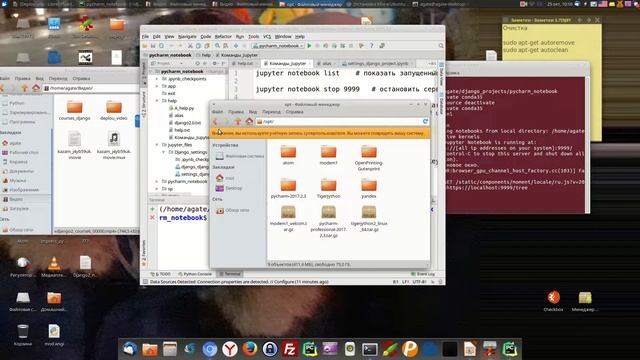Viewport: 640px width, 360px height.
Task: Click the red close-session X in PyCharm terminal
Action: tap(152, 218)
